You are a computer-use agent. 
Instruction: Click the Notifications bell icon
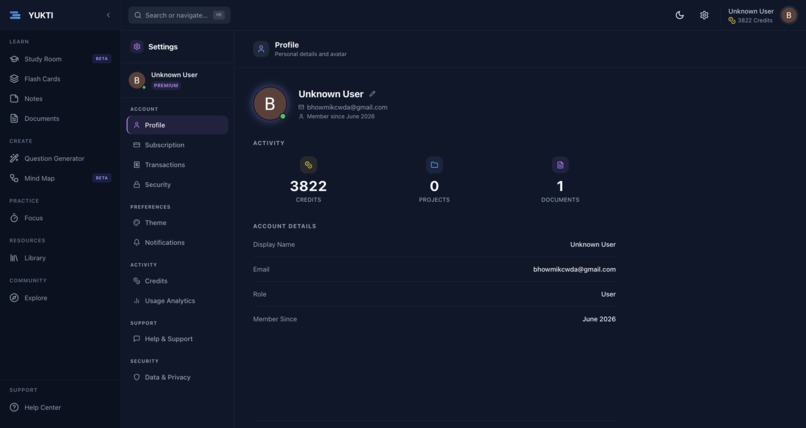[x=137, y=243]
